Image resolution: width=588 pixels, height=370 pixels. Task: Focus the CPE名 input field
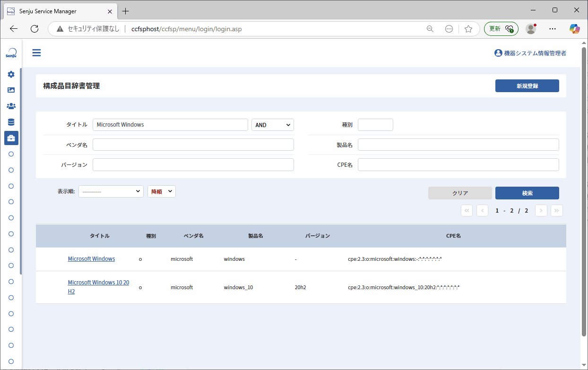tap(458, 164)
